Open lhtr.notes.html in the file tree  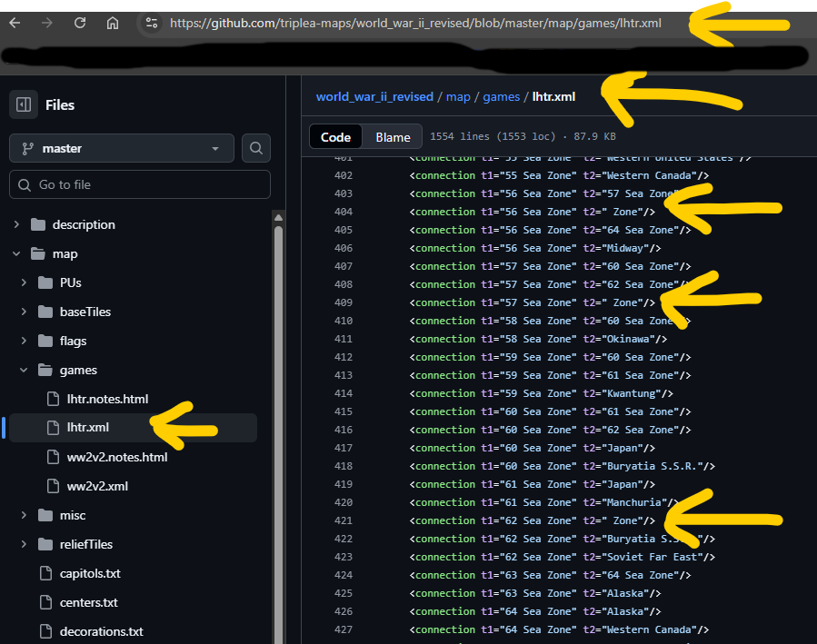click(107, 400)
